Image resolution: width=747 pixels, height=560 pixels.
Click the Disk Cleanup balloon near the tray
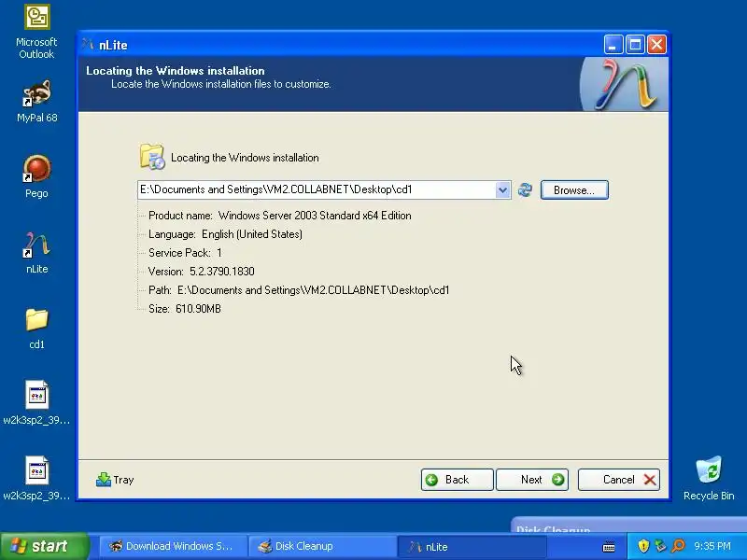tap(628, 525)
